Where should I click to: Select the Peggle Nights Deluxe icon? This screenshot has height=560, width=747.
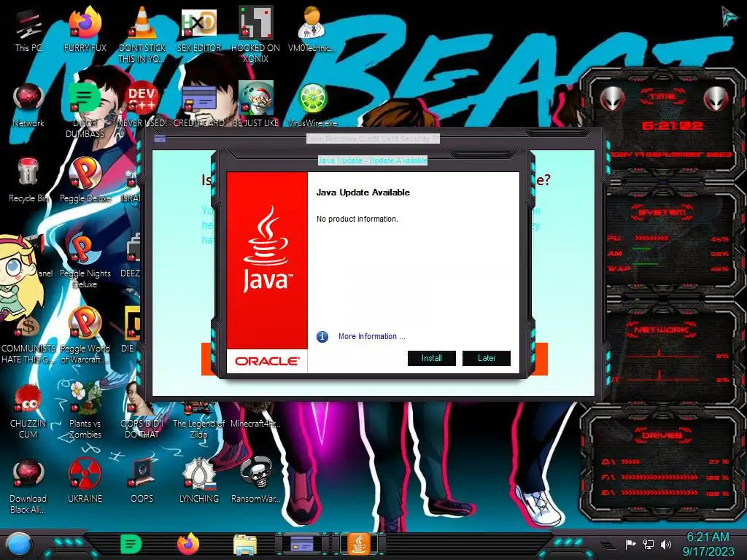coord(85,261)
